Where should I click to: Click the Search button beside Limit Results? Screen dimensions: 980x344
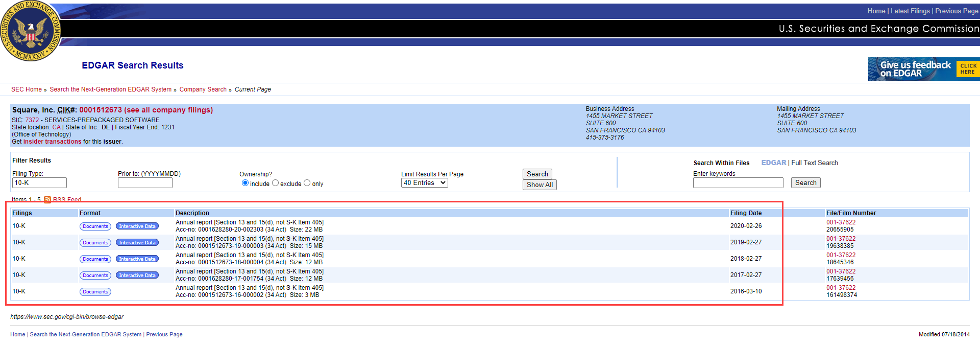coord(537,174)
